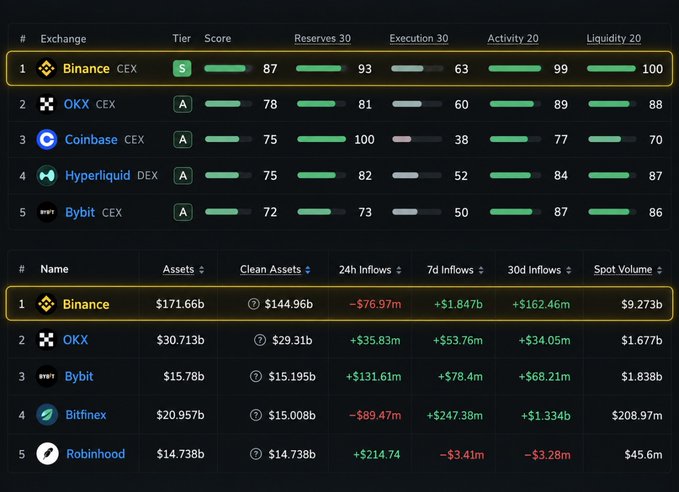Click Coinbase reserves bar showing 100
The height and width of the screenshot is (492, 679).
pyautogui.click(x=321, y=139)
